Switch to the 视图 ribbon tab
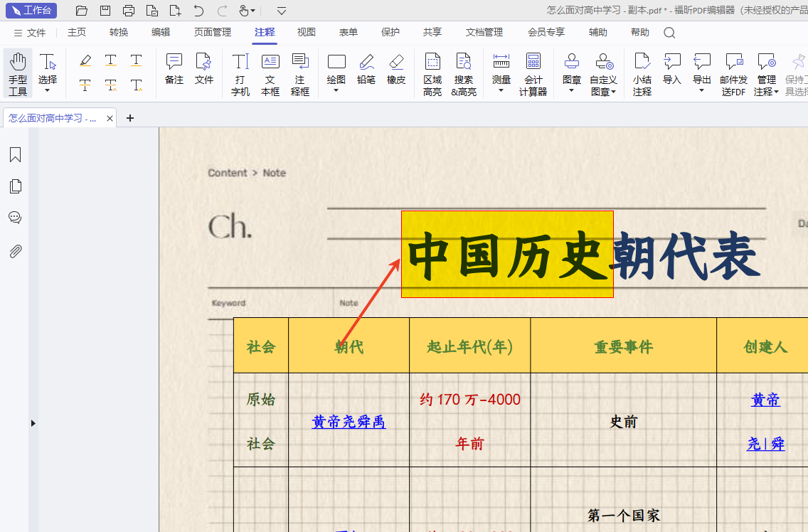 (307, 32)
